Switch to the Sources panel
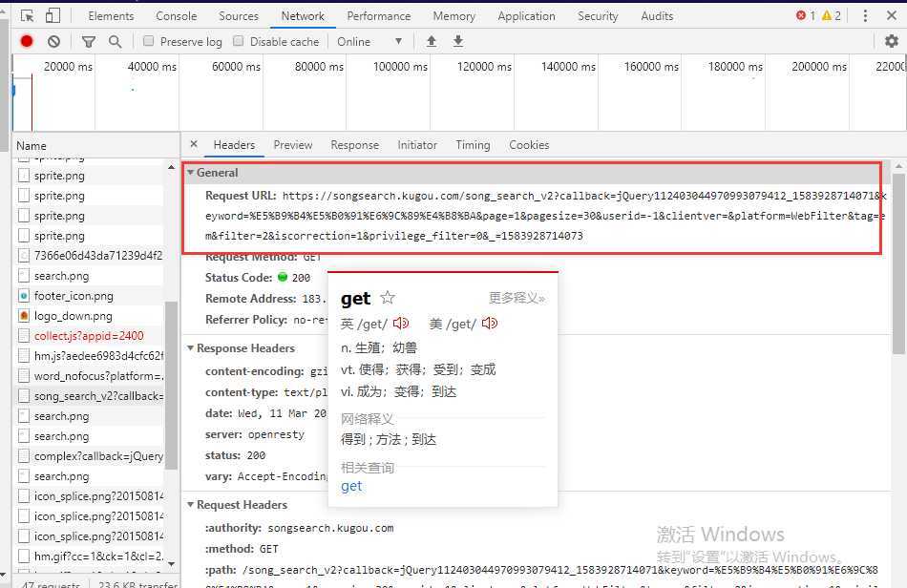The image size is (907, 588). [239, 16]
